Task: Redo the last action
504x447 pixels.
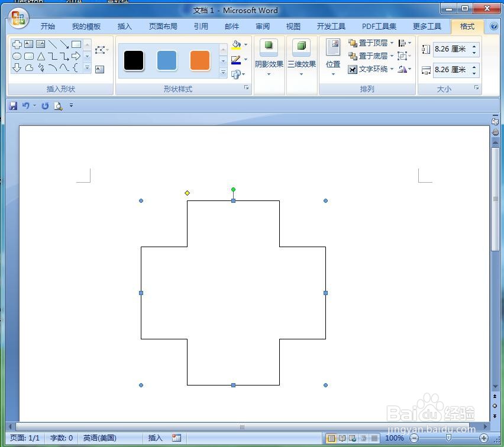Action: coord(45,106)
